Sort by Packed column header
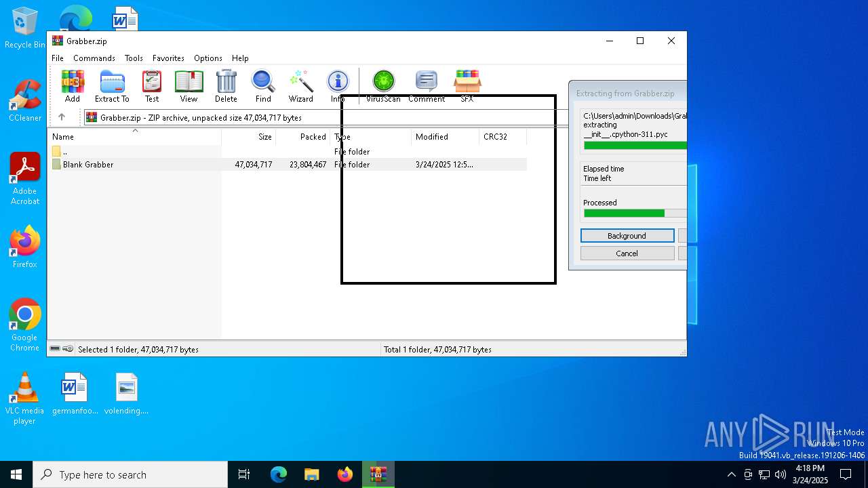 click(x=303, y=137)
